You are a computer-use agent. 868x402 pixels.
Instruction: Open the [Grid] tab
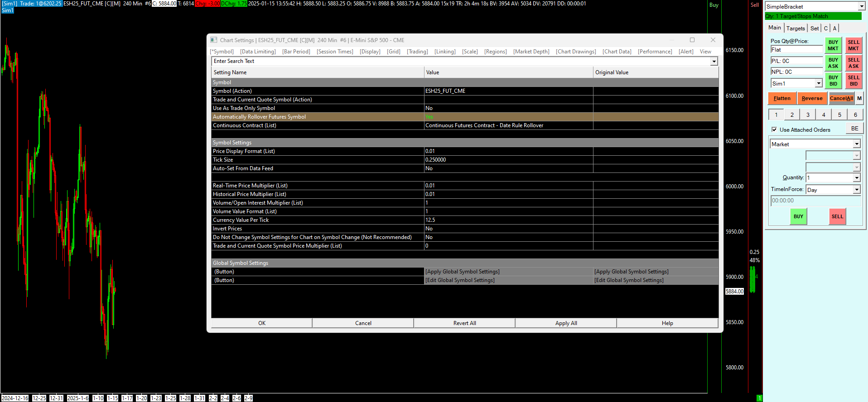(394, 52)
